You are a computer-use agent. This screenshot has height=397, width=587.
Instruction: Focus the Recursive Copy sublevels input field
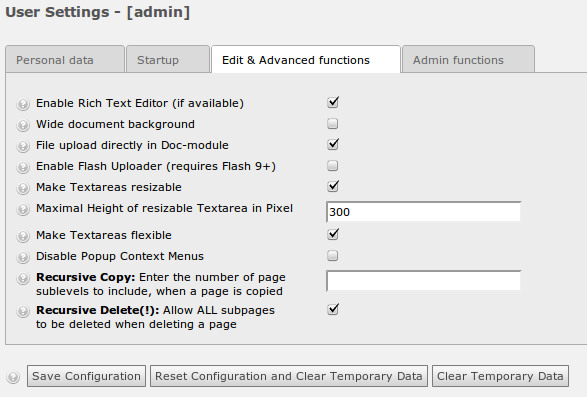click(x=423, y=281)
